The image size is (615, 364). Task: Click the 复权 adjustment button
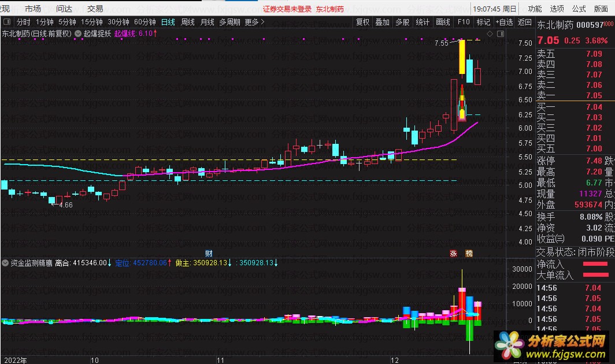tap(362, 22)
